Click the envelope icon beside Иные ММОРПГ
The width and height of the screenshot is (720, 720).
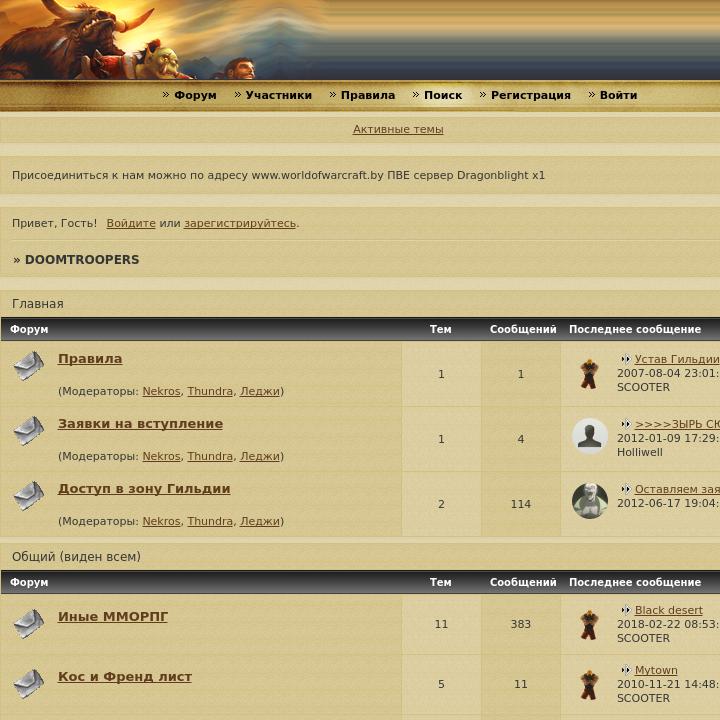[28, 624]
